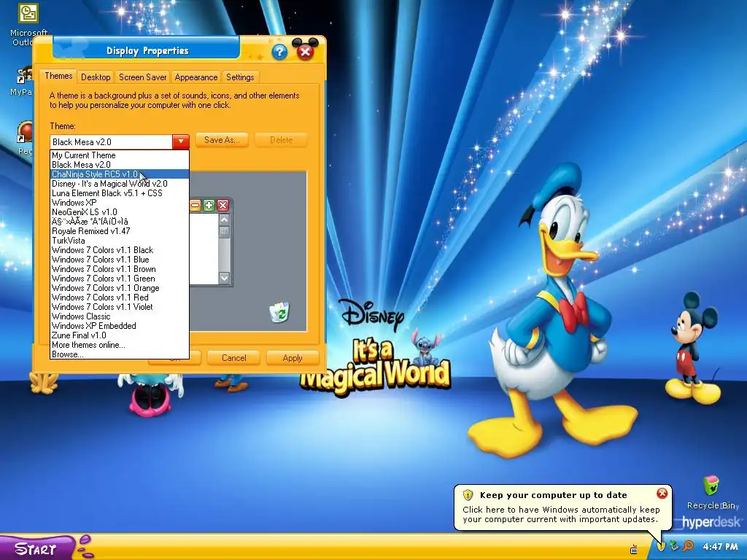Select Windows 7 Colors v1.1 Green
The width and height of the screenshot is (747, 560).
click(120, 279)
